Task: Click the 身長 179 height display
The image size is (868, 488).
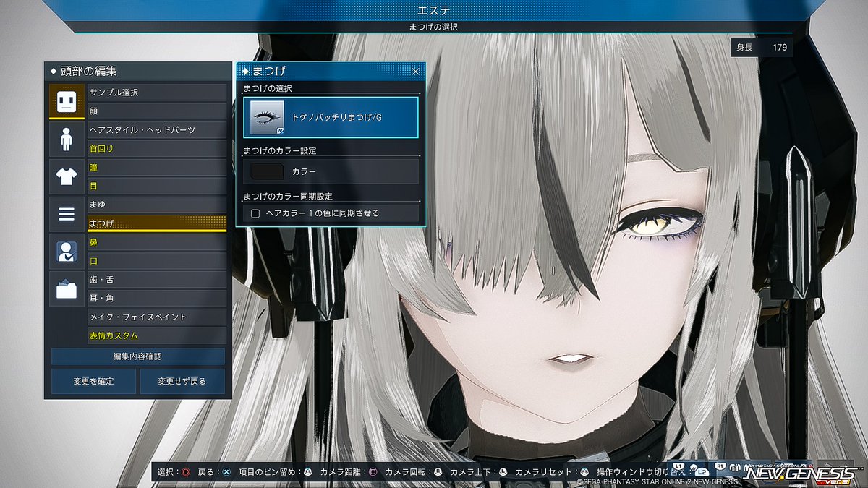Action: tap(761, 48)
